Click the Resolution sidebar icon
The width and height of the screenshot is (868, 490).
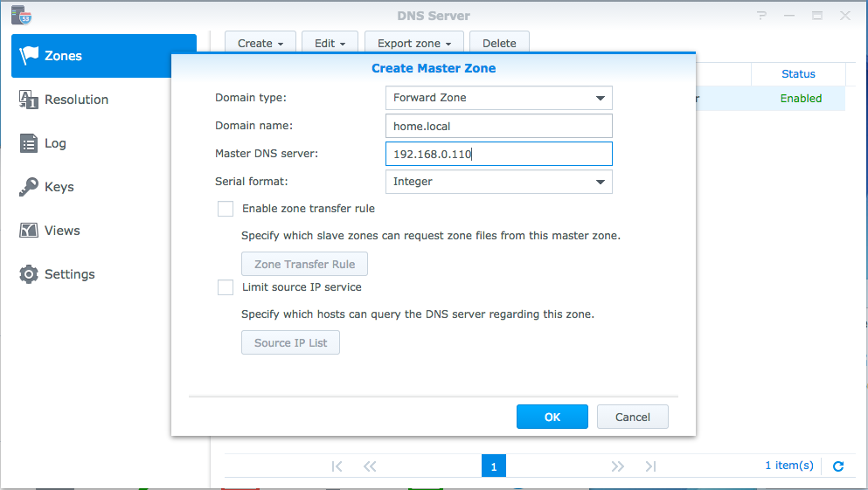click(x=29, y=100)
